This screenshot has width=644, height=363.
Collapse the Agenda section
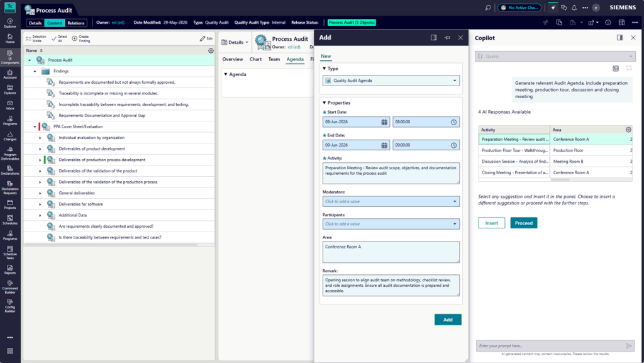click(x=226, y=74)
